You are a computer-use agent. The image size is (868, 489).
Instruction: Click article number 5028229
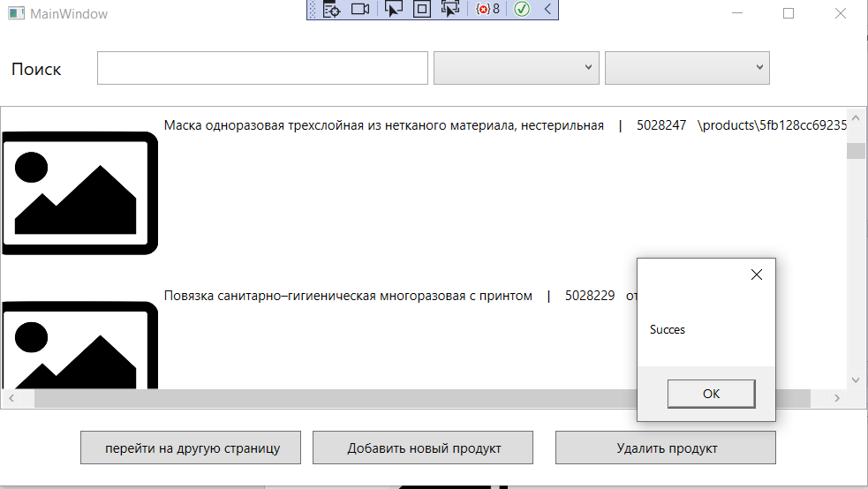tap(590, 296)
